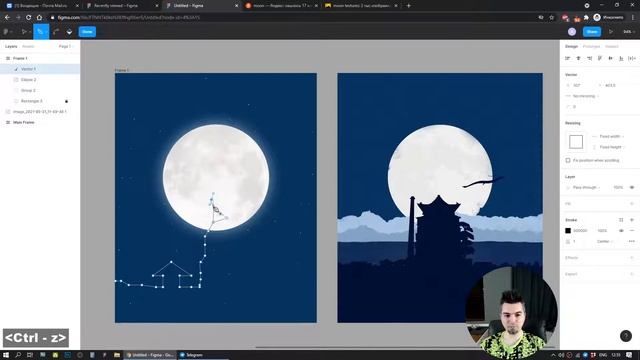Select the Main Frame layer
The width and height of the screenshot is (640, 360).
point(40,122)
